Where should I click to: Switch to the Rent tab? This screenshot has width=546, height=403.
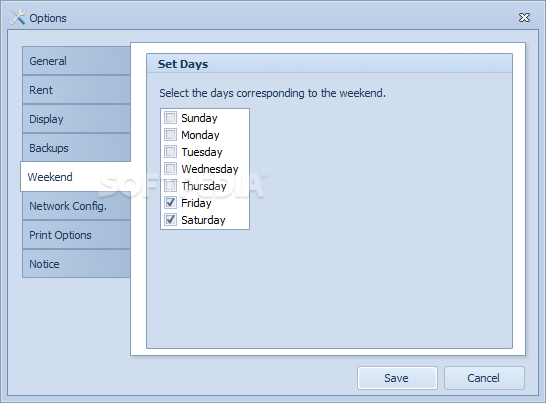tap(77, 90)
